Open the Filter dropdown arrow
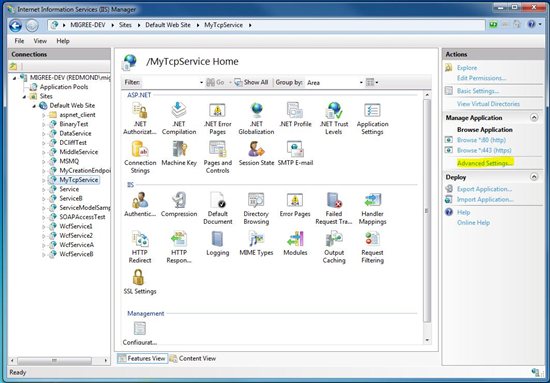Image resolution: width=550 pixels, height=383 pixels. point(201,83)
